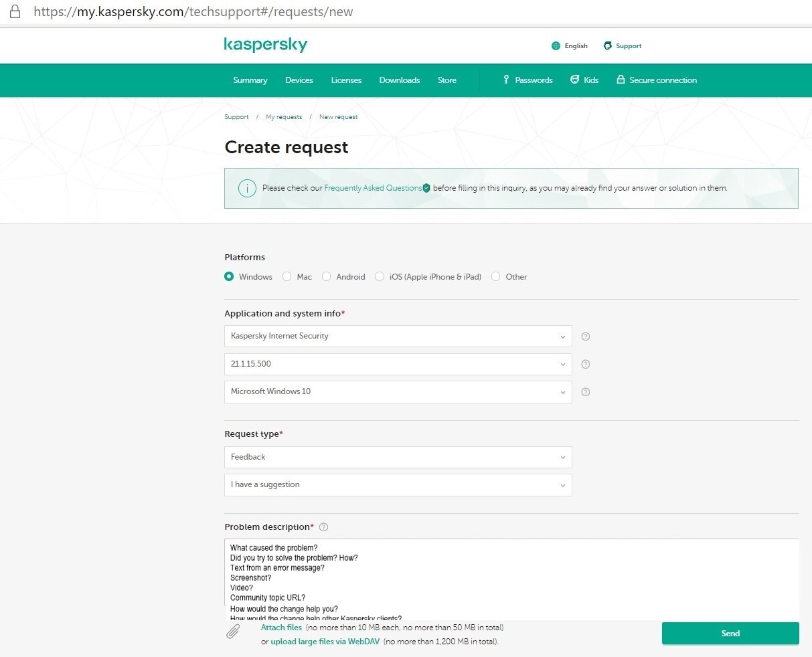Click the New request breadcrumb text
Image resolution: width=812 pixels, height=657 pixels.
click(338, 117)
